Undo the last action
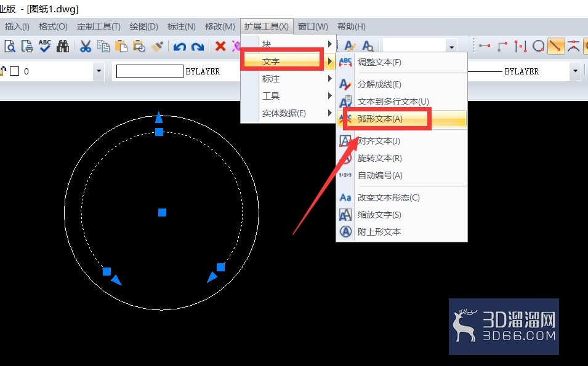The width and height of the screenshot is (588, 366). tap(180, 47)
